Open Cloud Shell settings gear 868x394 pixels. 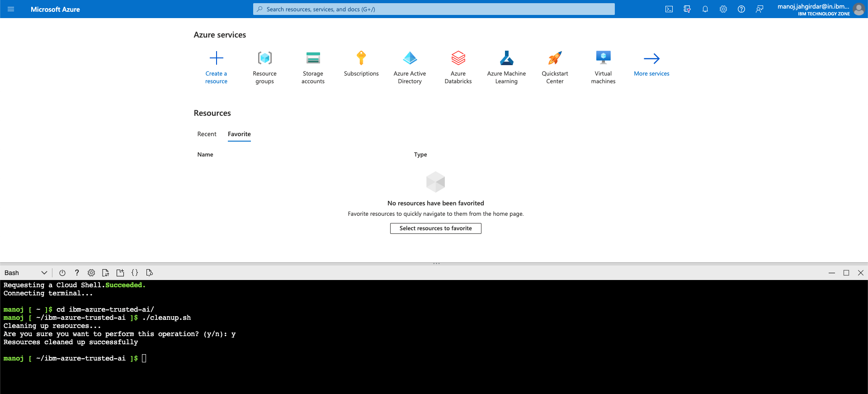click(91, 273)
